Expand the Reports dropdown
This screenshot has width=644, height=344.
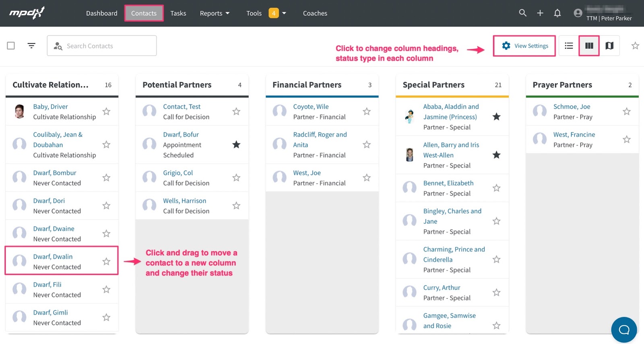(215, 13)
